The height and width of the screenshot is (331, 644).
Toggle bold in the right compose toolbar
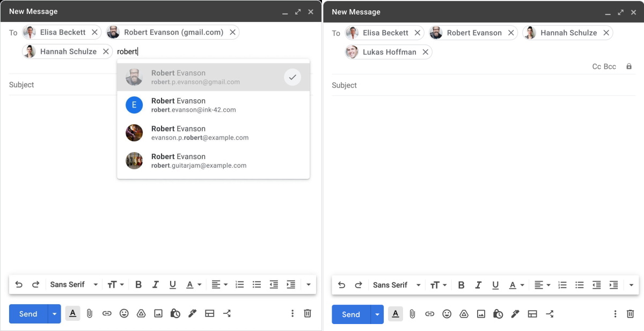(461, 285)
